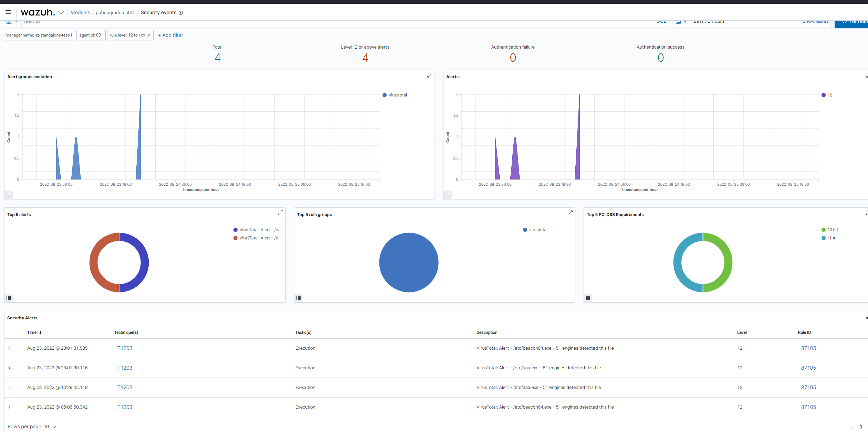The image size is (868, 432).
Task: Click the blue VirusTotal Alert legend dot
Action: pos(236,230)
